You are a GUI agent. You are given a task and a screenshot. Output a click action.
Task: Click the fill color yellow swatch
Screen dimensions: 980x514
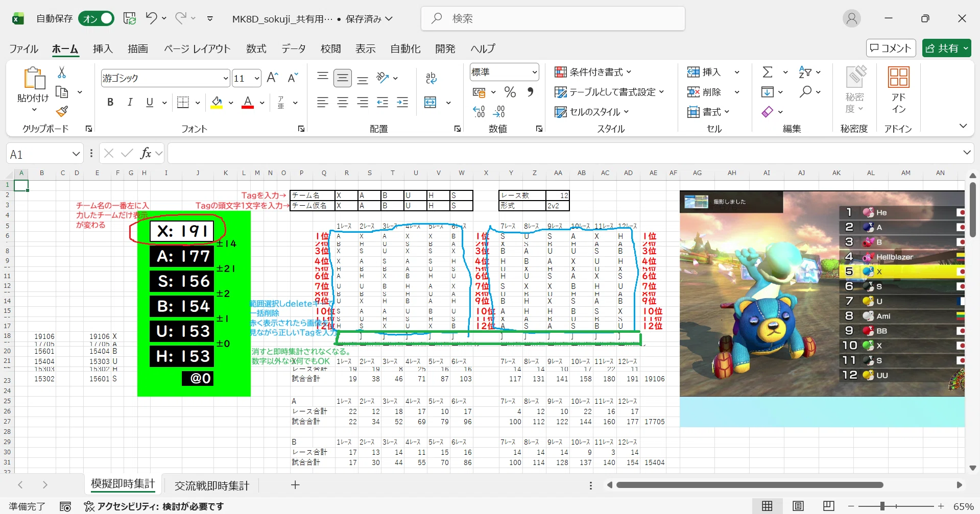(x=217, y=103)
